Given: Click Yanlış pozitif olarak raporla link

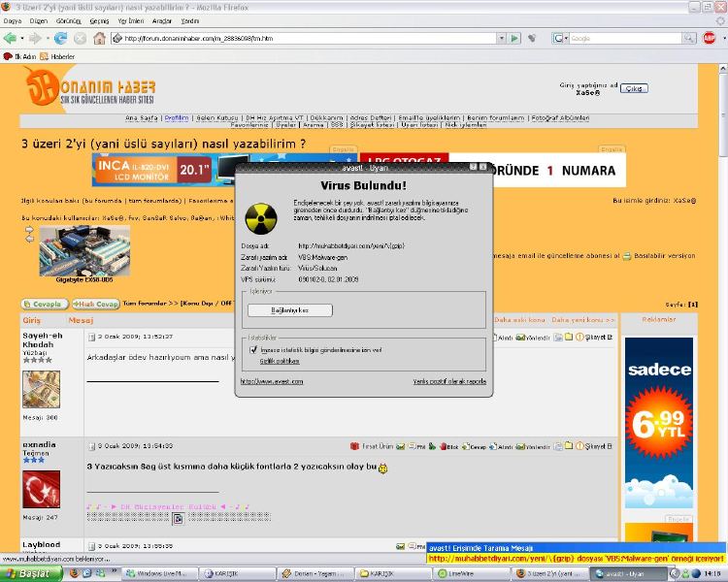Looking at the screenshot, I should pos(449,381).
